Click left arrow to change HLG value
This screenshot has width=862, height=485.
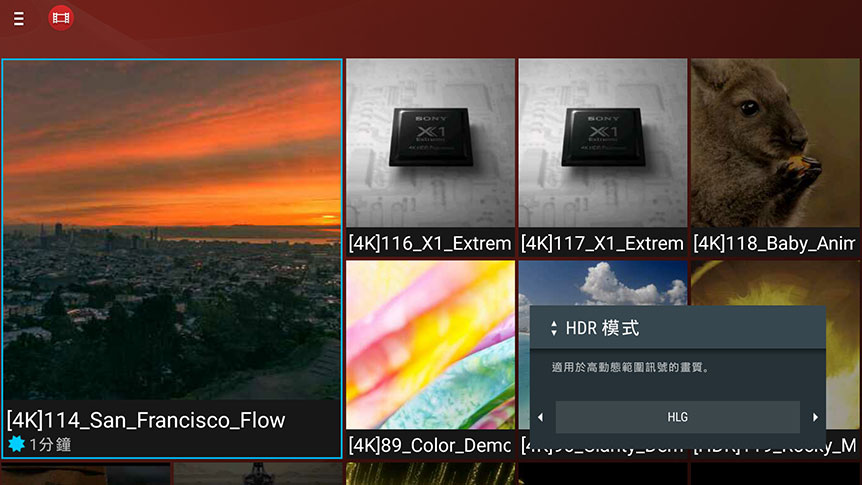coord(541,417)
